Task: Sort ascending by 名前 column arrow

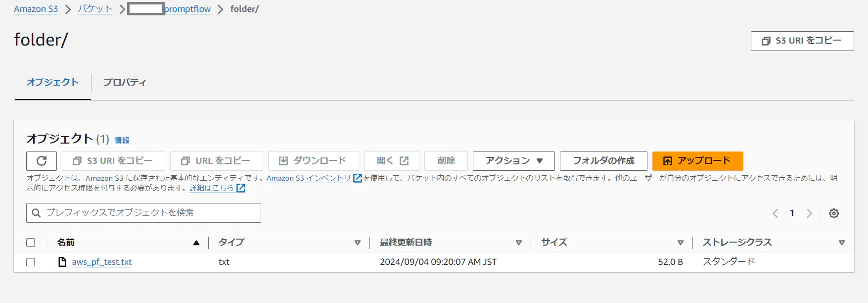Action: click(196, 243)
